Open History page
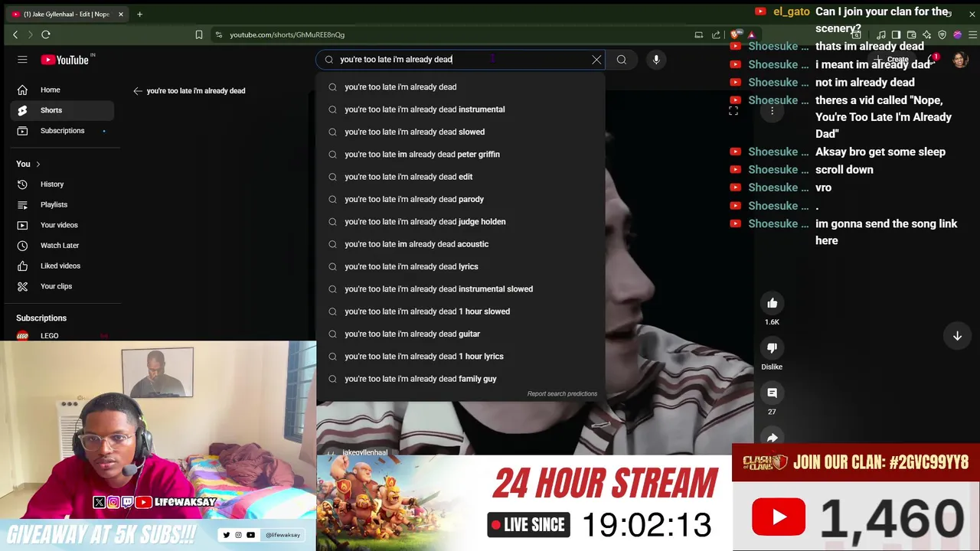Viewport: 980px width, 551px height. (62, 184)
